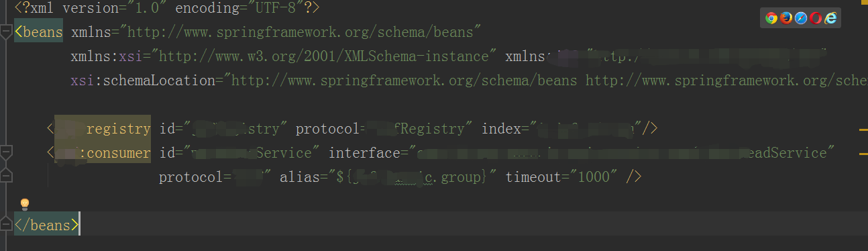The image size is (868, 251).
Task: Click the closing /beans tag
Action: tap(46, 225)
